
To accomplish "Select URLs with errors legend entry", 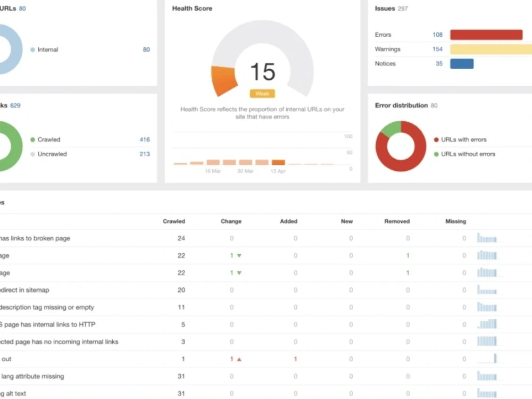I will [460, 139].
